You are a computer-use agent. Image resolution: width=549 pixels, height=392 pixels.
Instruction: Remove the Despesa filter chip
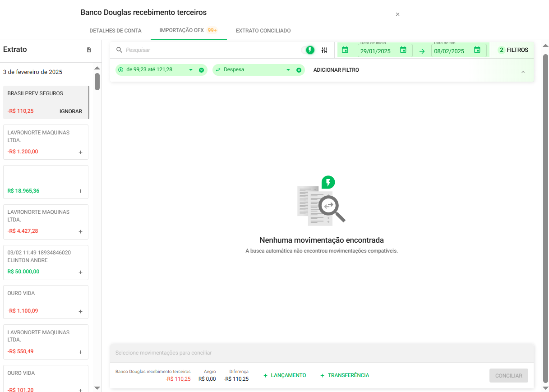tap(299, 70)
